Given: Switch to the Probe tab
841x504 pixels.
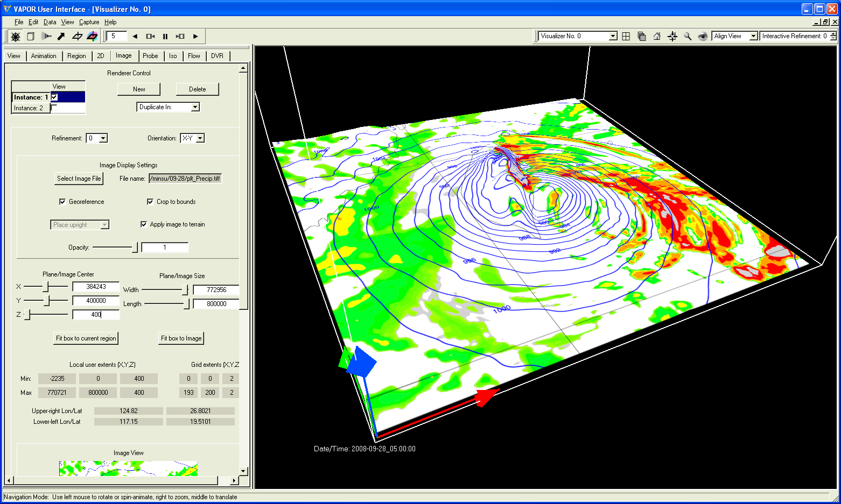Looking at the screenshot, I should [x=150, y=56].
